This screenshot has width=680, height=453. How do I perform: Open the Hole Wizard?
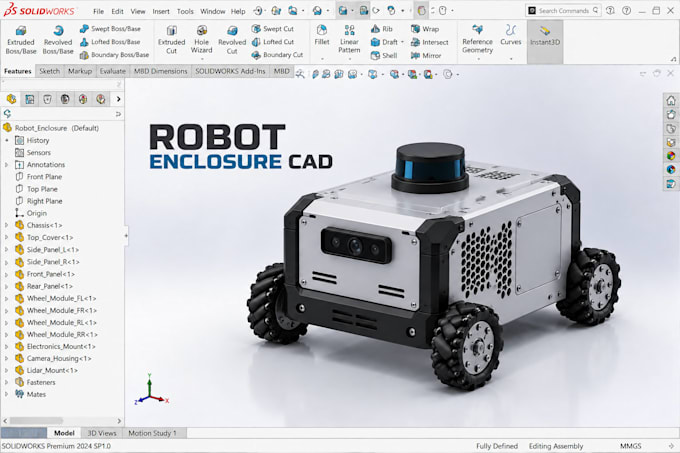tap(202, 40)
